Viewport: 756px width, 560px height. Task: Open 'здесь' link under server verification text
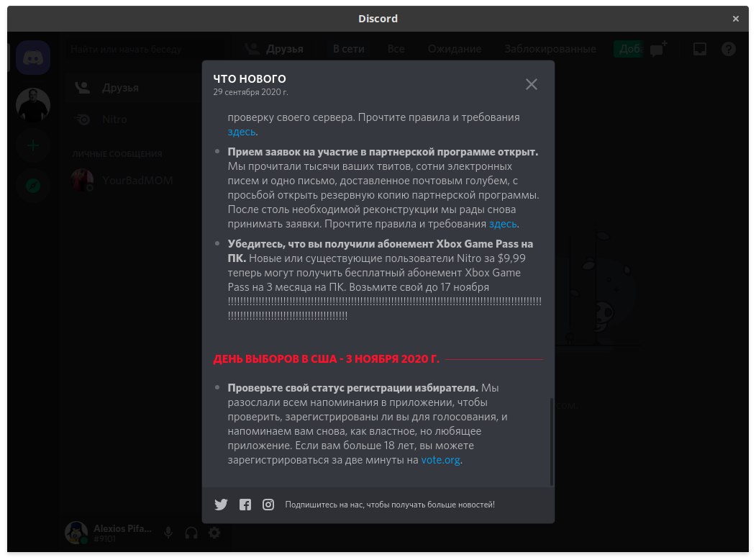coord(241,132)
